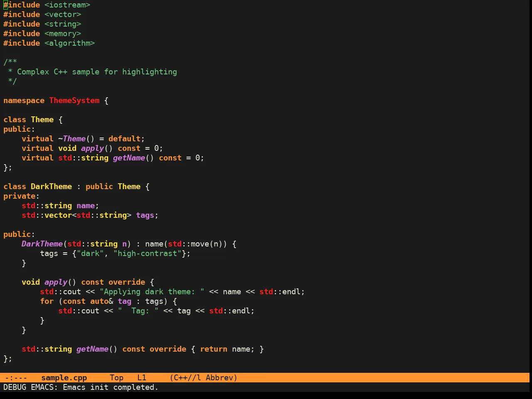
Task: Place cursor on #include <string> line
Action: pyautogui.click(x=42, y=24)
